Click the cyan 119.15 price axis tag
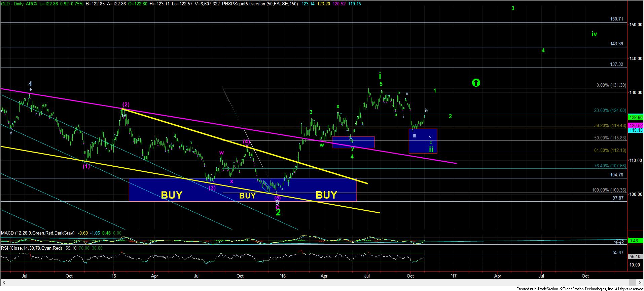The height and width of the screenshot is (291, 644). (635, 130)
